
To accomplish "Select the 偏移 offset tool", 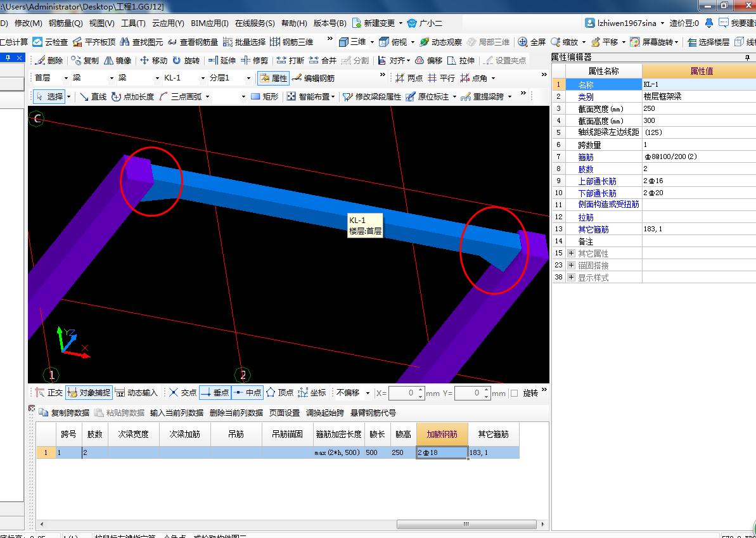I will (x=428, y=60).
